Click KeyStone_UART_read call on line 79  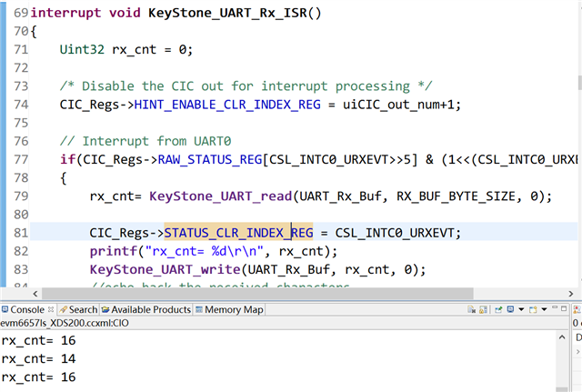point(220,196)
